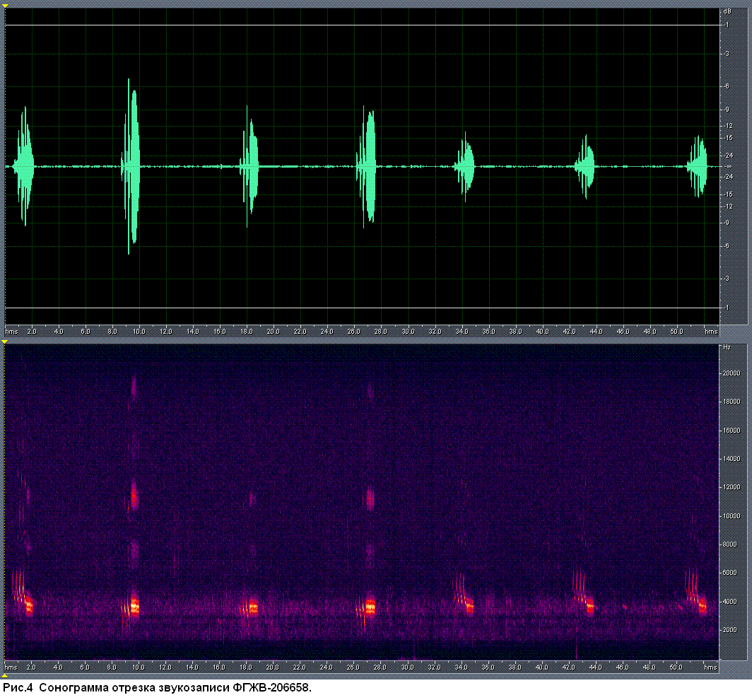The image size is (752, 700).
Task: Click the 'dB' label on the amplitude scale
Action: tap(727, 11)
